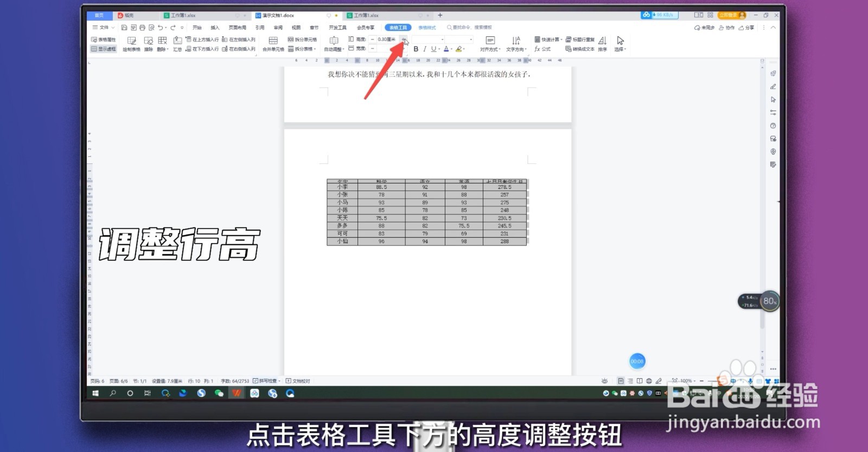Click 转换成文本 convert to text
The width and height of the screenshot is (868, 452).
(580, 49)
